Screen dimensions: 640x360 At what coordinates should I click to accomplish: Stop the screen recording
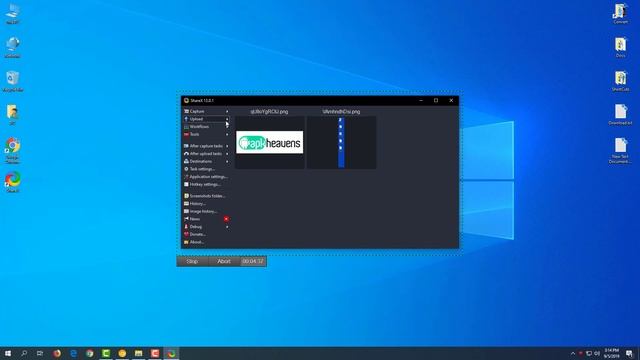[x=192, y=261]
